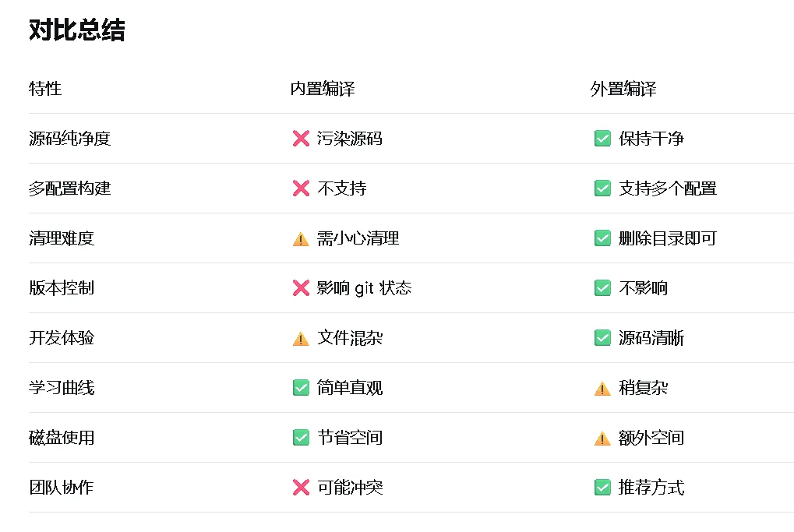The image size is (794, 532).
Task: Click the 特性 column header
Action: [45, 89]
